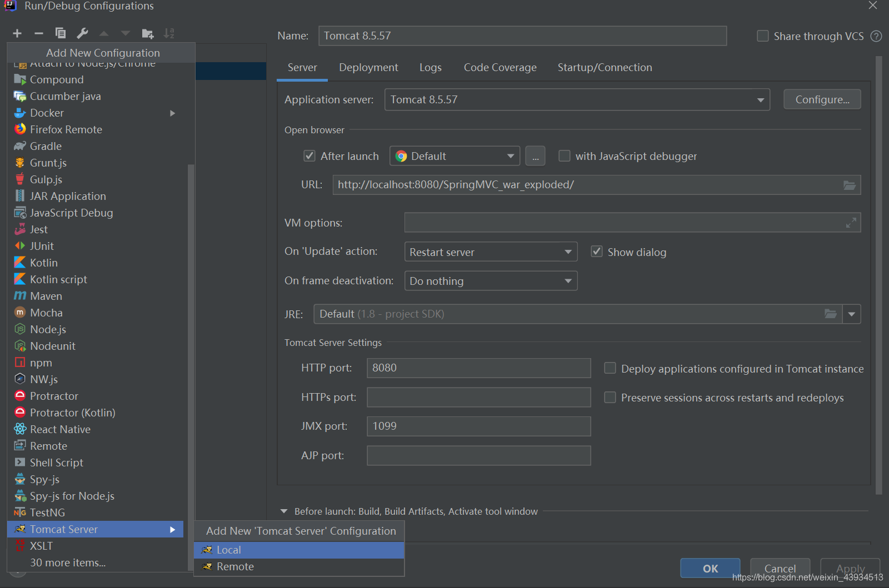Expand the Docker submenu
889x588 pixels.
pyautogui.click(x=173, y=113)
